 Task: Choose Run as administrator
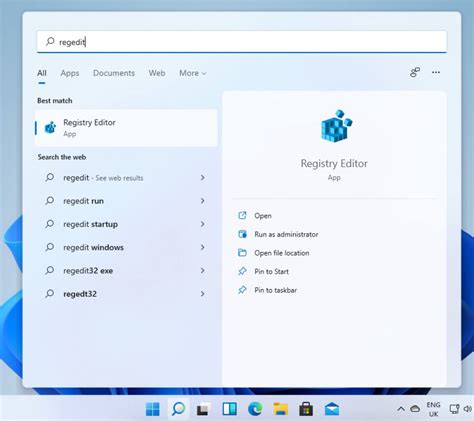(x=286, y=234)
